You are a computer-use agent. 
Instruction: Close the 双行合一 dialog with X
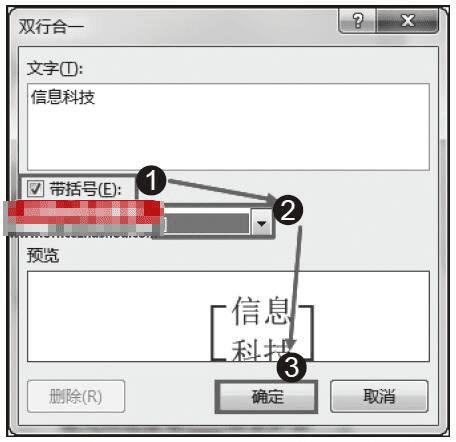pyautogui.click(x=407, y=21)
